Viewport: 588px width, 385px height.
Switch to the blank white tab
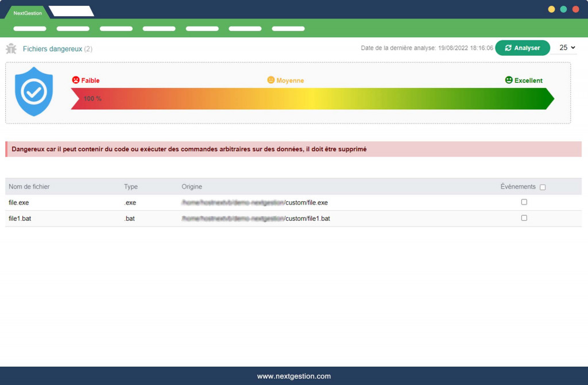71,11
